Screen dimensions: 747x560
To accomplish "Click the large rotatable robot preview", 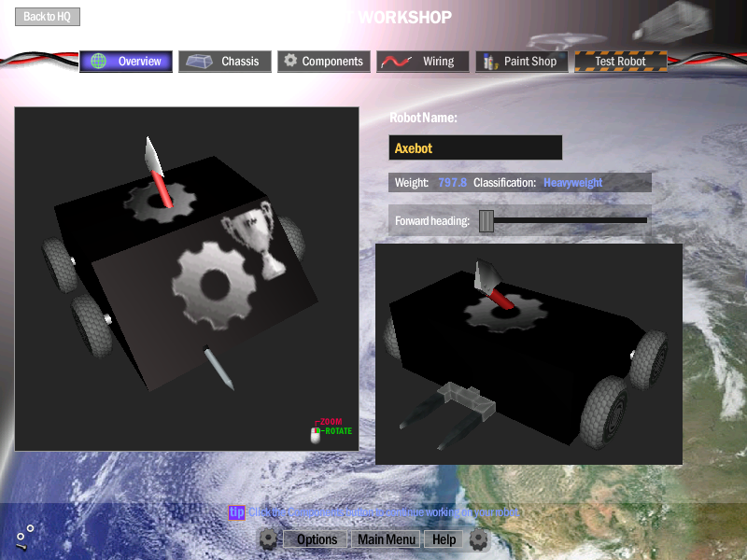I will [x=187, y=279].
